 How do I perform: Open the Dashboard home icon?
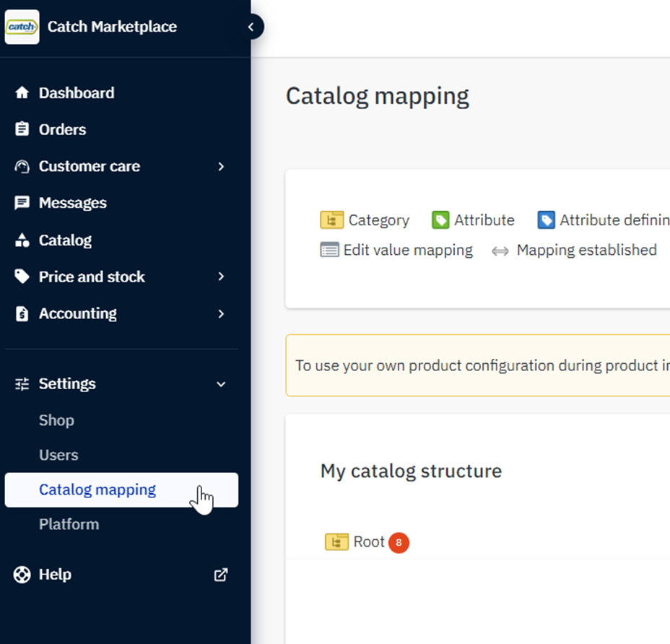(22, 92)
